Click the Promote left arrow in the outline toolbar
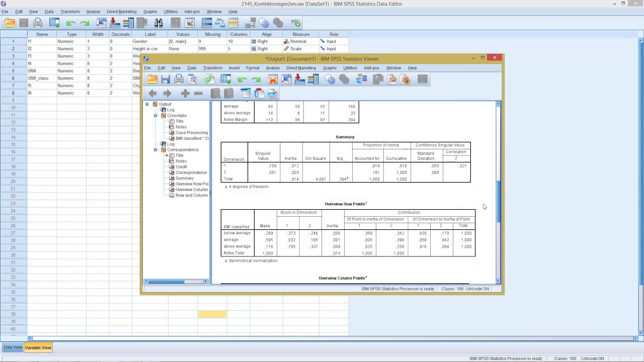Viewport: 644px width, 362px height. pos(152,93)
